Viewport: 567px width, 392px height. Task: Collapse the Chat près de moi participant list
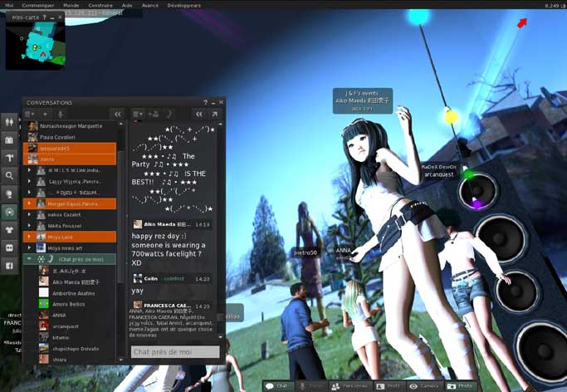point(29,258)
